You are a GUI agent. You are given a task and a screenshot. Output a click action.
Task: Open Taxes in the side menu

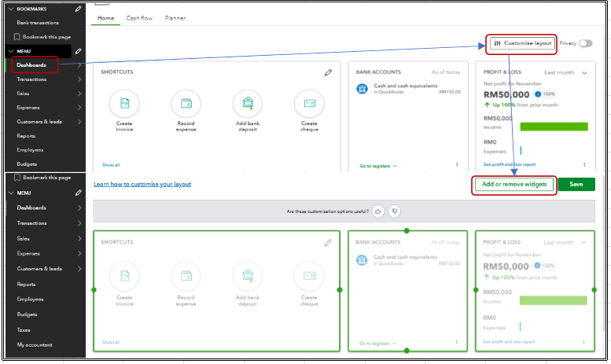24,329
